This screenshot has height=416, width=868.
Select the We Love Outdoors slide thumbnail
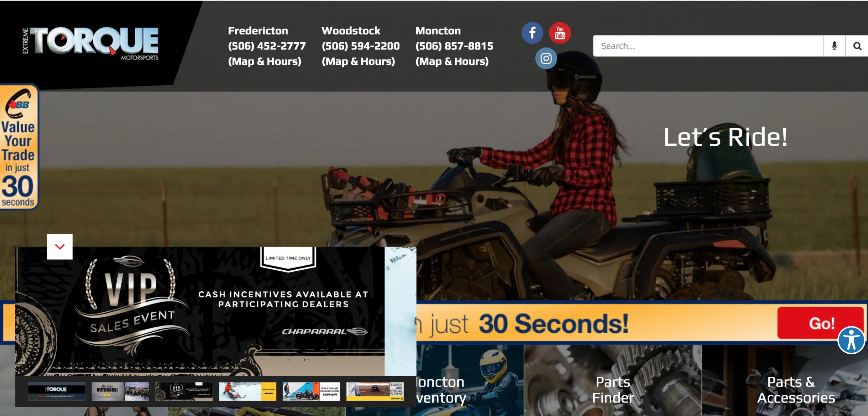click(120, 391)
